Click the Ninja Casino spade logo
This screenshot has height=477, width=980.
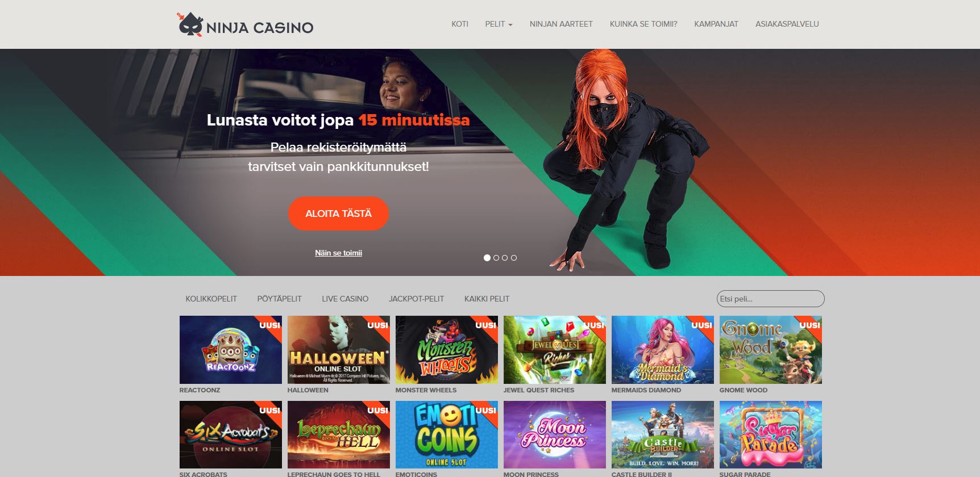(190, 24)
